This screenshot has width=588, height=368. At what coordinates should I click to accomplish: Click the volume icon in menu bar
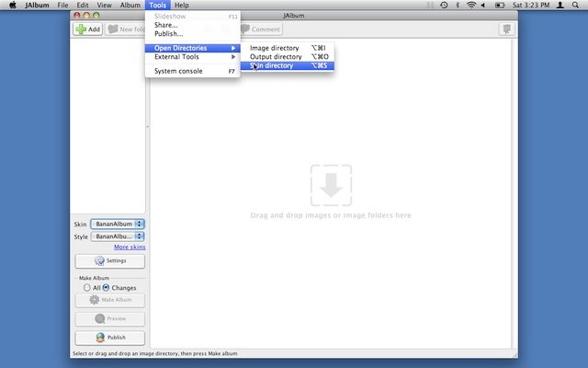click(x=483, y=5)
